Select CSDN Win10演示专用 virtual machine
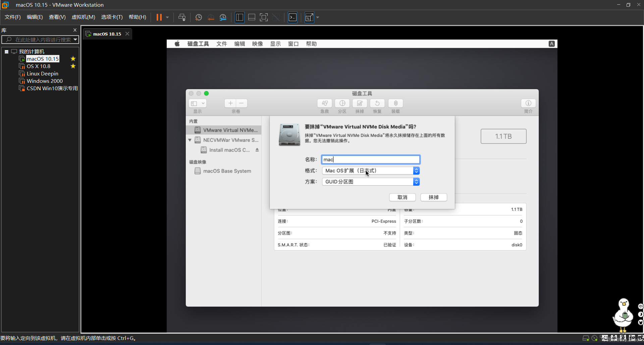The width and height of the screenshot is (644, 345). 52,89
